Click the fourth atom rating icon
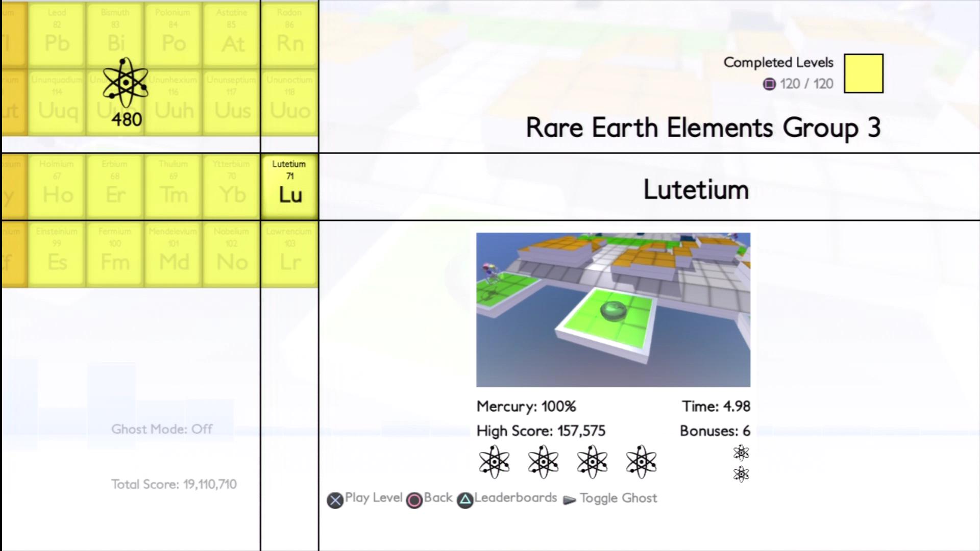Viewport: 980px width, 551px height. tap(641, 462)
